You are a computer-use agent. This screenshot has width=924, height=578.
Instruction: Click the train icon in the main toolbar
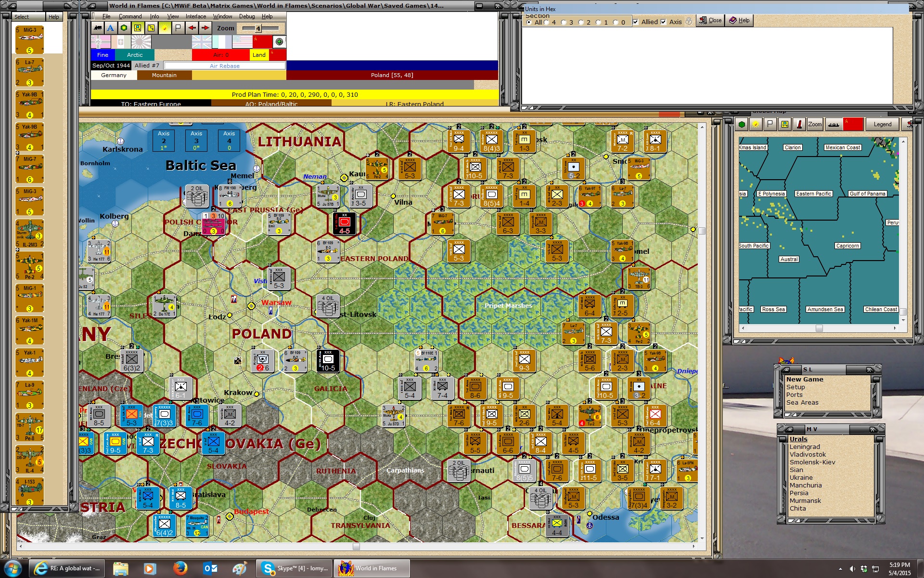click(98, 28)
